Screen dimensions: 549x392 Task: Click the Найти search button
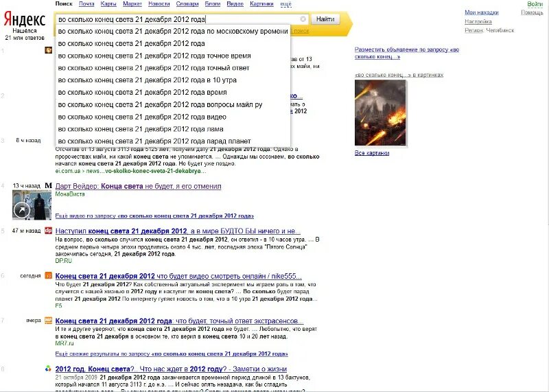point(325,19)
